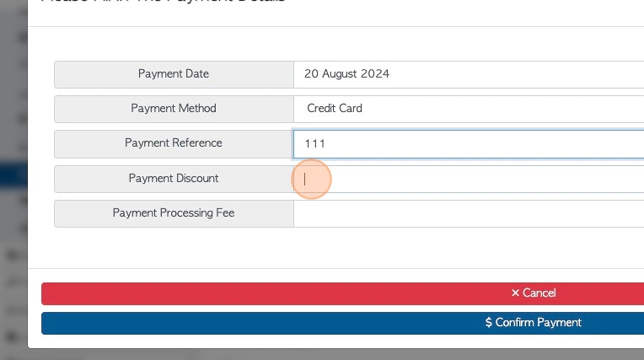
Task: Click into the Payment Discount field
Action: tap(469, 180)
